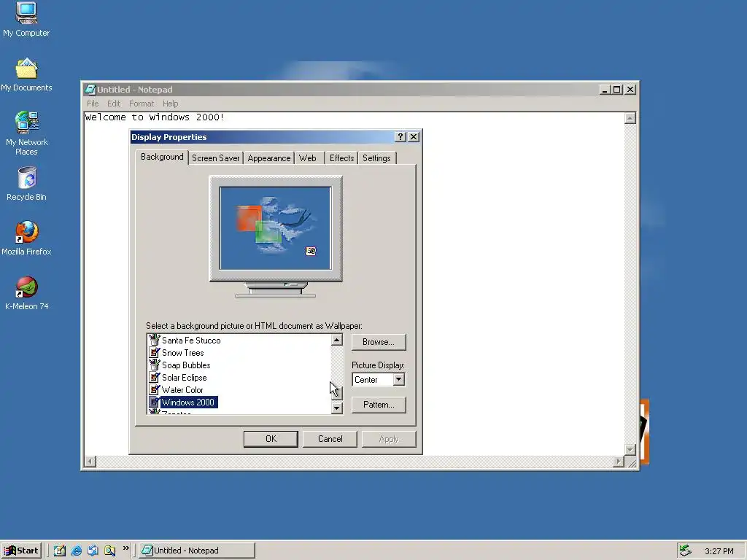Click Notepad vertical scroll down arrow
The height and width of the screenshot is (560, 747).
[630, 449]
